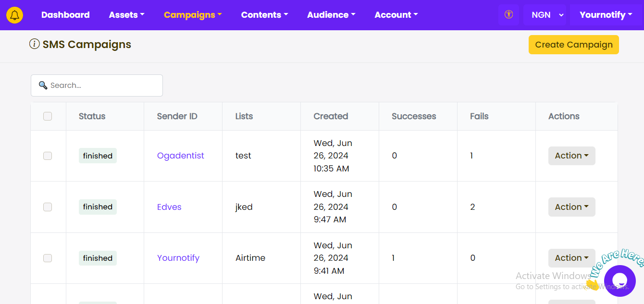Expand the Audience dropdown menu

pyautogui.click(x=331, y=15)
